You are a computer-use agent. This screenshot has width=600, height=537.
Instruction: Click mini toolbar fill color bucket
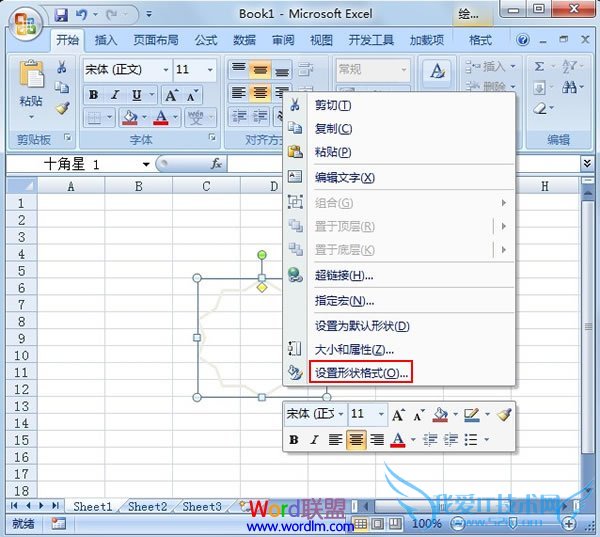click(440, 415)
